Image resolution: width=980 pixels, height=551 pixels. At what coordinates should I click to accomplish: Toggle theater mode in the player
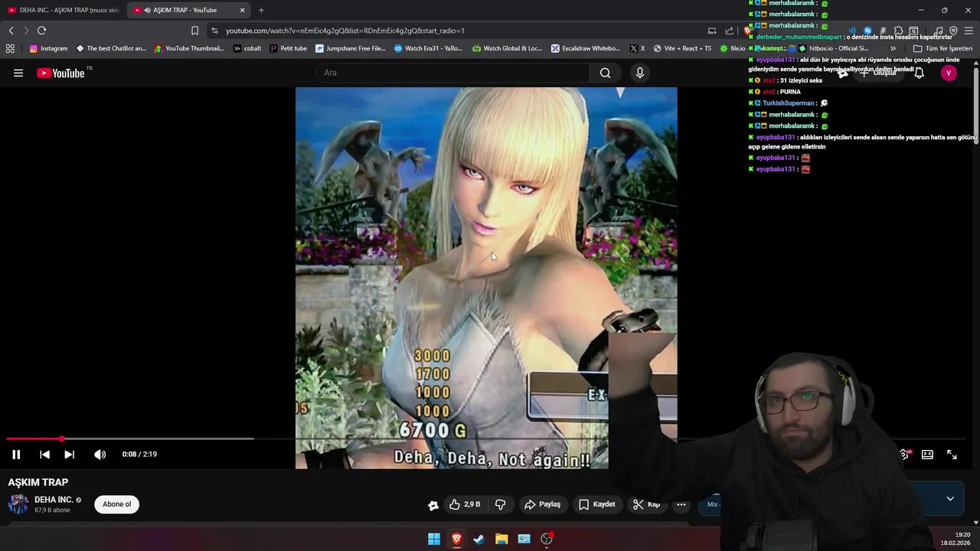click(927, 454)
